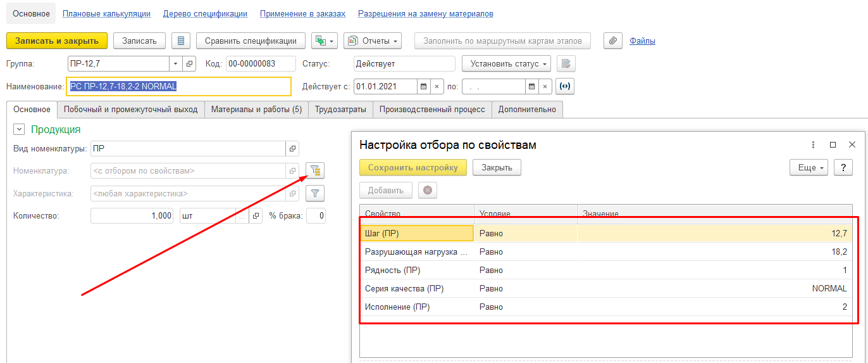Open the Отчеты reports dropdown
Screen dimensions: 868x363
[x=373, y=41]
